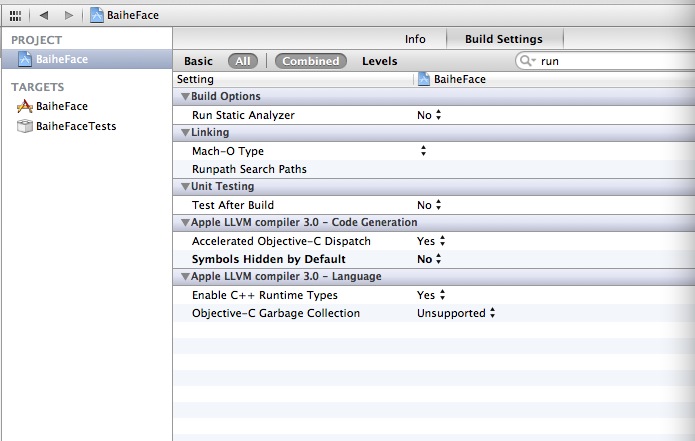Click the BaiheFace column header

459,79
